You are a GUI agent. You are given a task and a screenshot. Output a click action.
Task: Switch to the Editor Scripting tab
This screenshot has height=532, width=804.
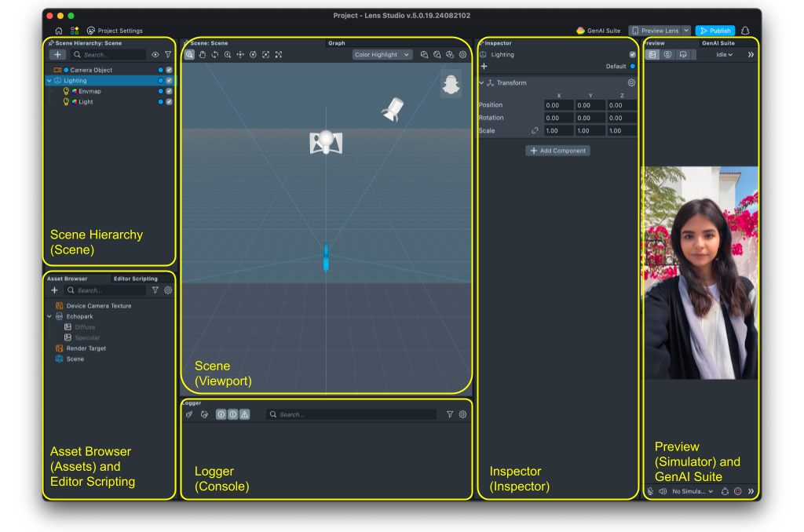coord(135,279)
